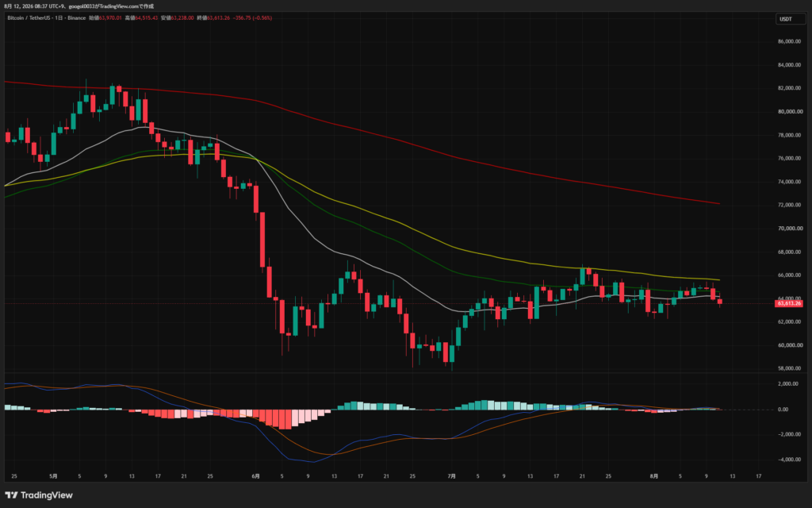Click the 5月 date axis label
The image size is (812, 508).
tap(53, 476)
